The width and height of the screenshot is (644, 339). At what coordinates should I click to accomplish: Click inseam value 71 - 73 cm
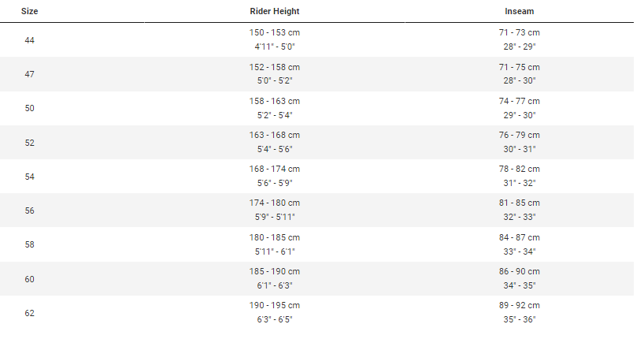tap(519, 32)
